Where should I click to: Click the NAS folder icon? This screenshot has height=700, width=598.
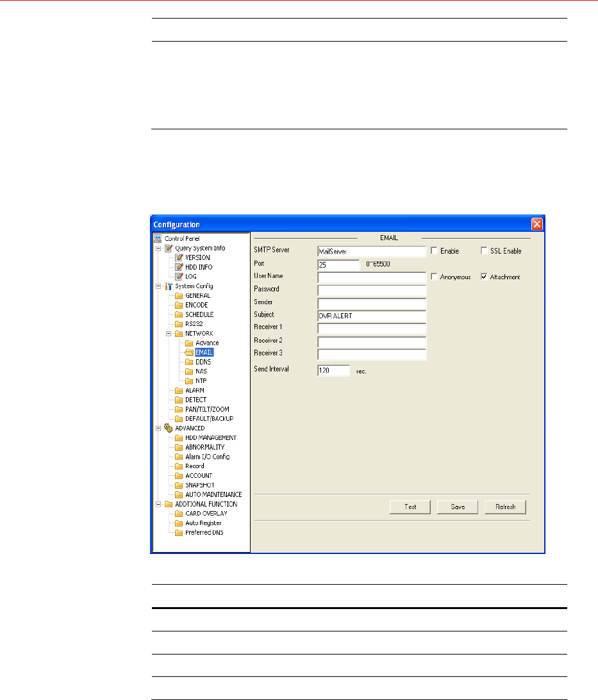[189, 371]
